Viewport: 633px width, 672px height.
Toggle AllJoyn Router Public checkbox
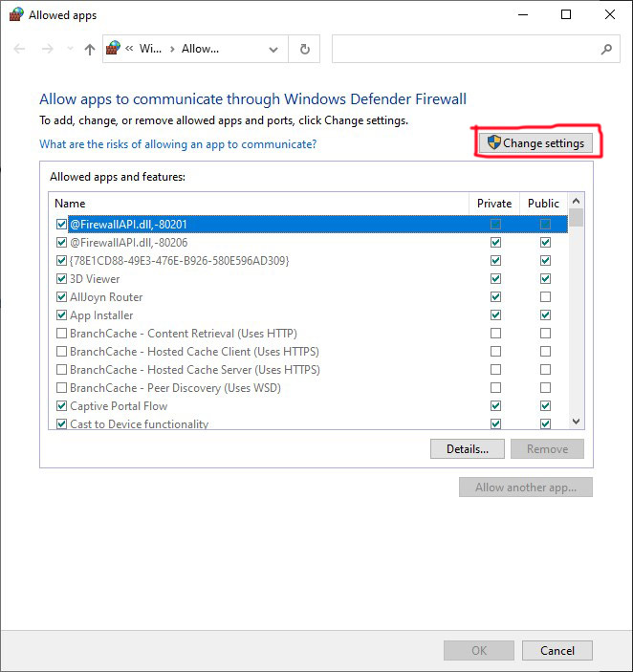[545, 297]
